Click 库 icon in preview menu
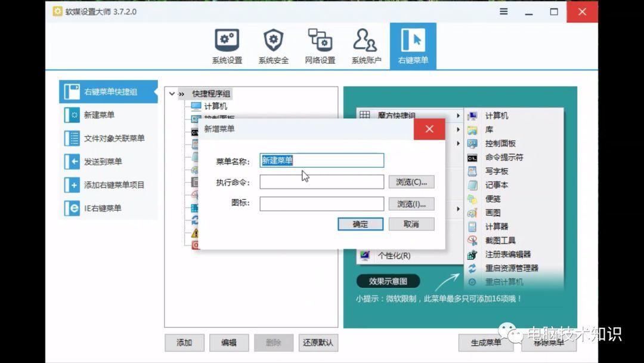 pyautogui.click(x=472, y=130)
